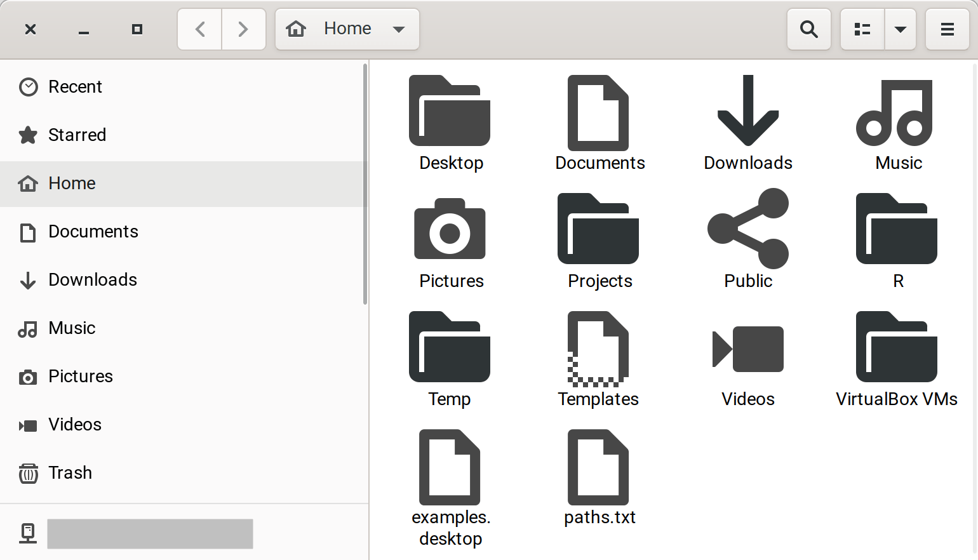Screen dimensions: 978x560
Task: Activate the search icon in the toolbar
Action: [808, 29]
